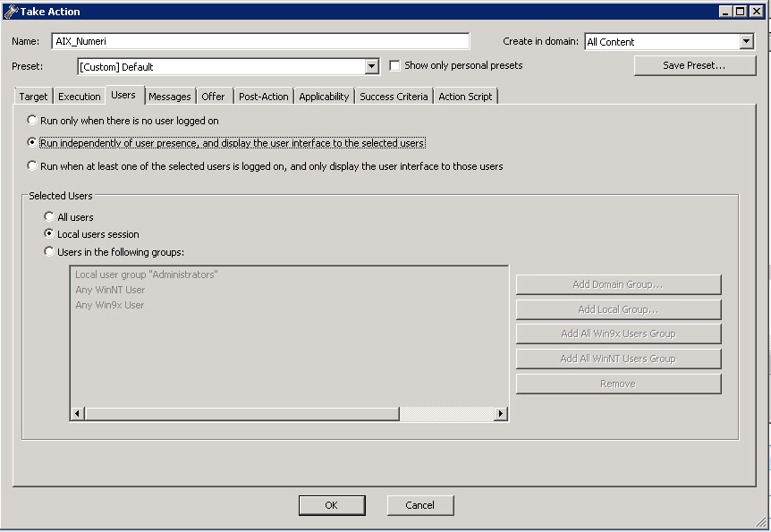
Task: Switch to the Messages tab
Action: [x=170, y=96]
